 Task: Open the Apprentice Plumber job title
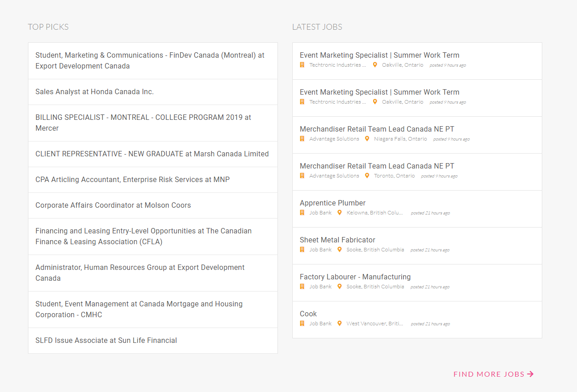point(332,203)
